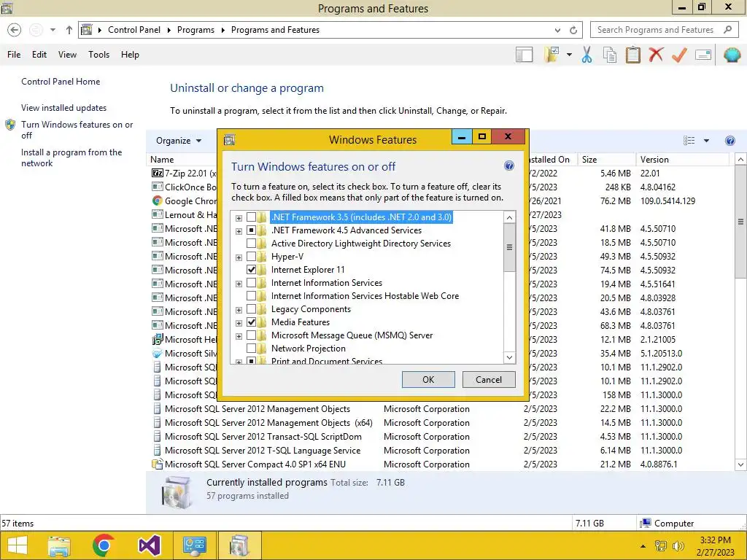Screen dimensions: 747x560
Task: Open the Control Panel Home link
Action: click(61, 82)
